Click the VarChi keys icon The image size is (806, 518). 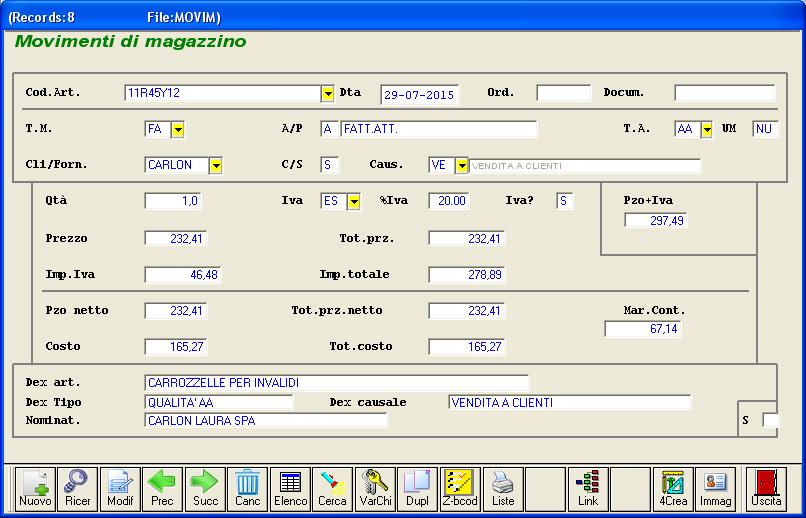coord(375,488)
